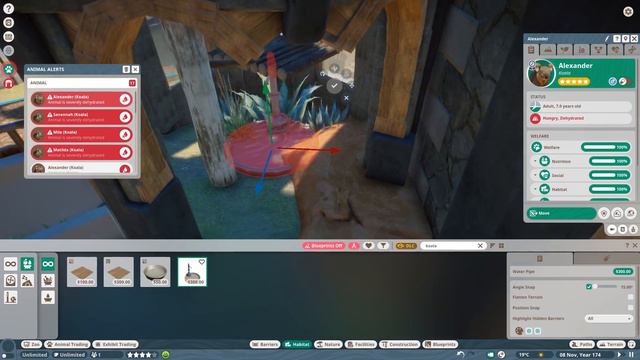Close the Animal Alerts panel
Screen dimensions: 640x360
click(x=135, y=69)
